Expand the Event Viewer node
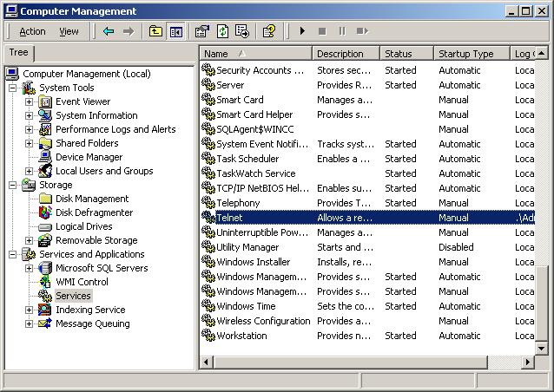Viewport: 554px width, 392px height. [x=29, y=101]
